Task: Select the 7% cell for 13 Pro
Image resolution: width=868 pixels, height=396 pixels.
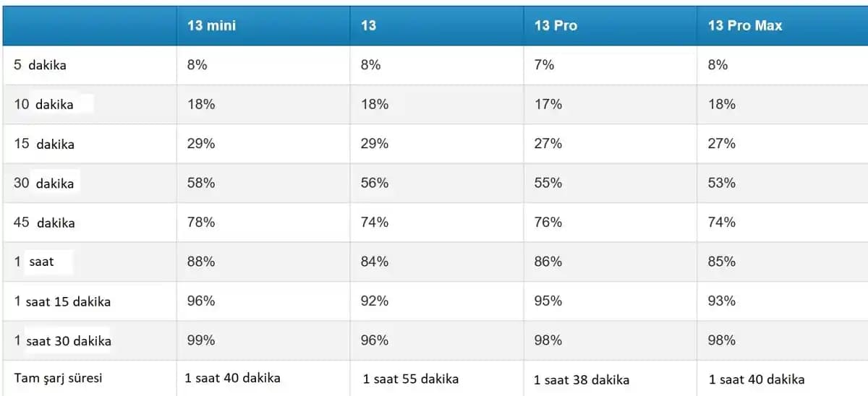Action: click(544, 65)
